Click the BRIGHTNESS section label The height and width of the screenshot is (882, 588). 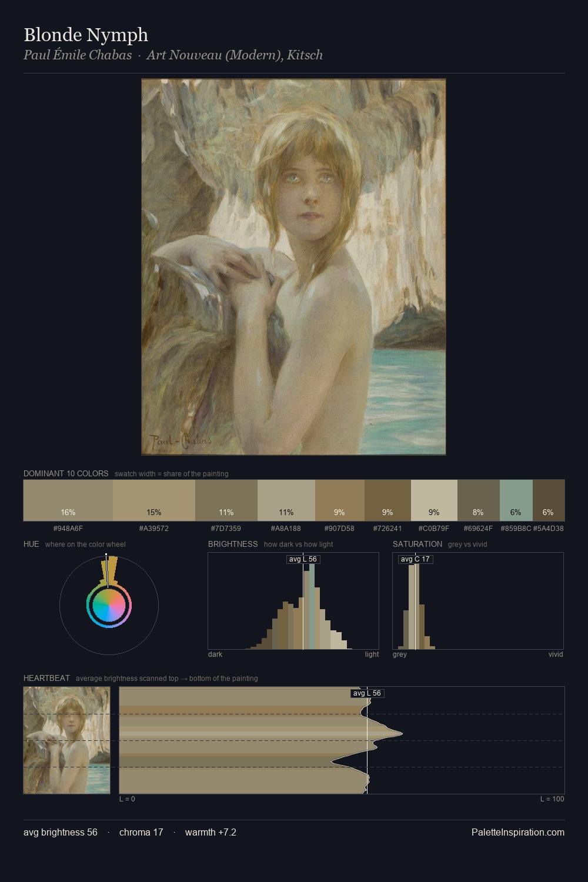point(233,544)
